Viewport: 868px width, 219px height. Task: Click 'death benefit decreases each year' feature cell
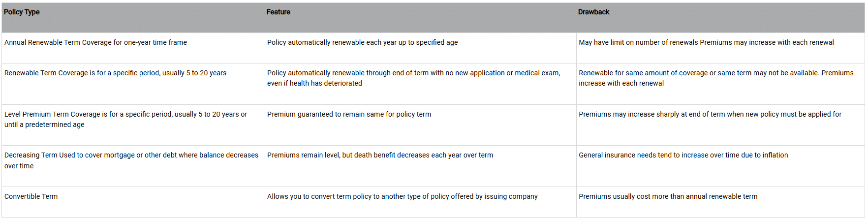[x=380, y=155]
